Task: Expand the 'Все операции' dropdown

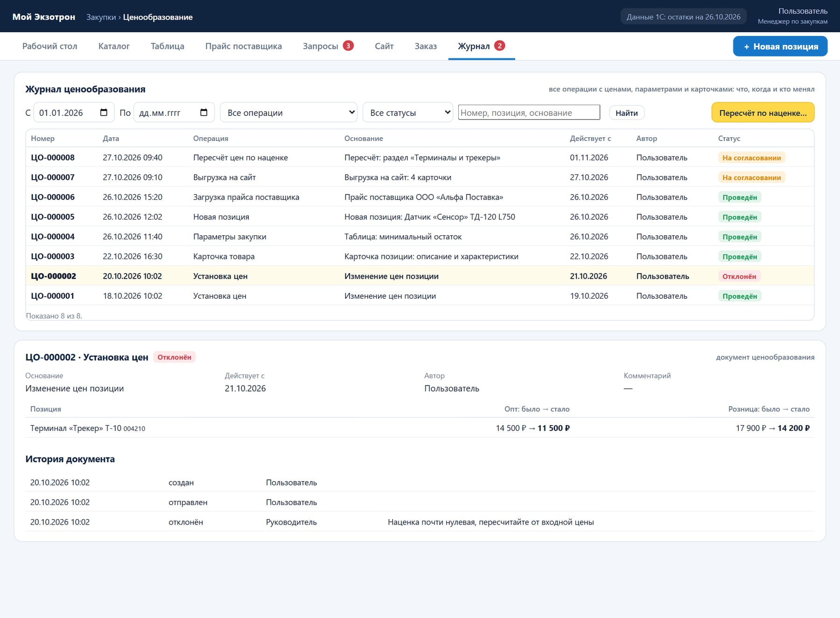Action: pos(288,112)
